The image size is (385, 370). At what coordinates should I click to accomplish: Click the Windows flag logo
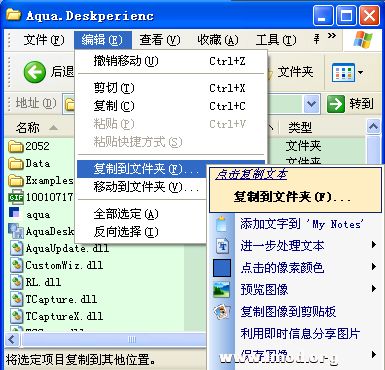[363, 40]
